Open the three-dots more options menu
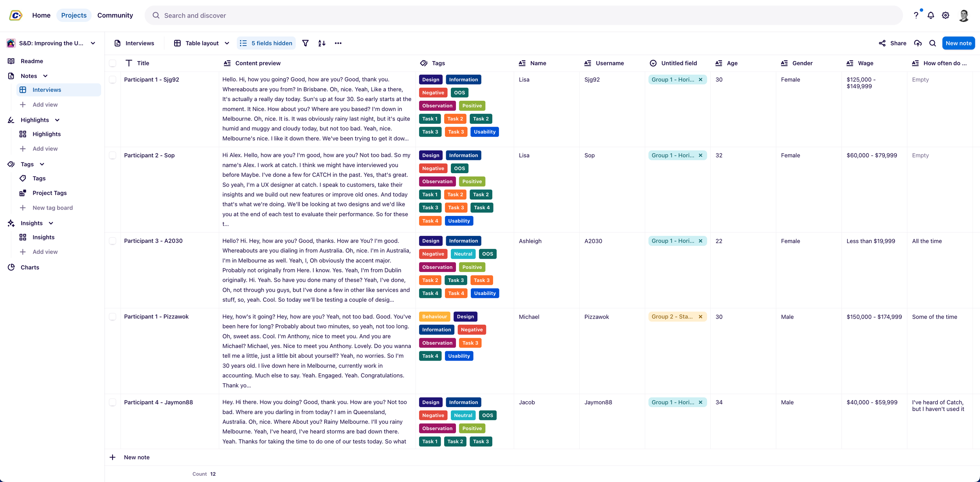The width and height of the screenshot is (980, 482). click(x=338, y=43)
